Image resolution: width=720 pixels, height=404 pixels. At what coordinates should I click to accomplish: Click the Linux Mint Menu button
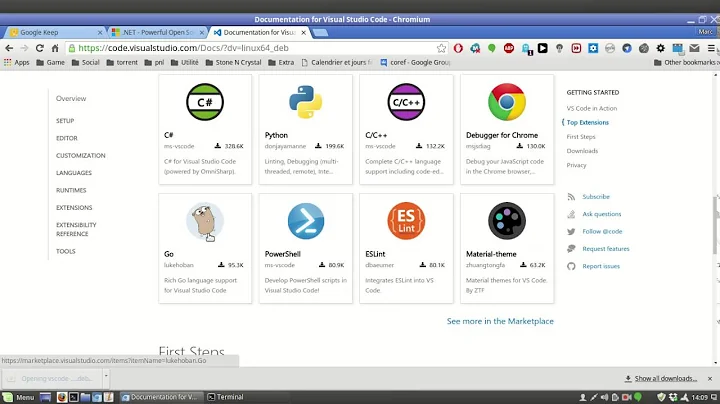coord(19,397)
